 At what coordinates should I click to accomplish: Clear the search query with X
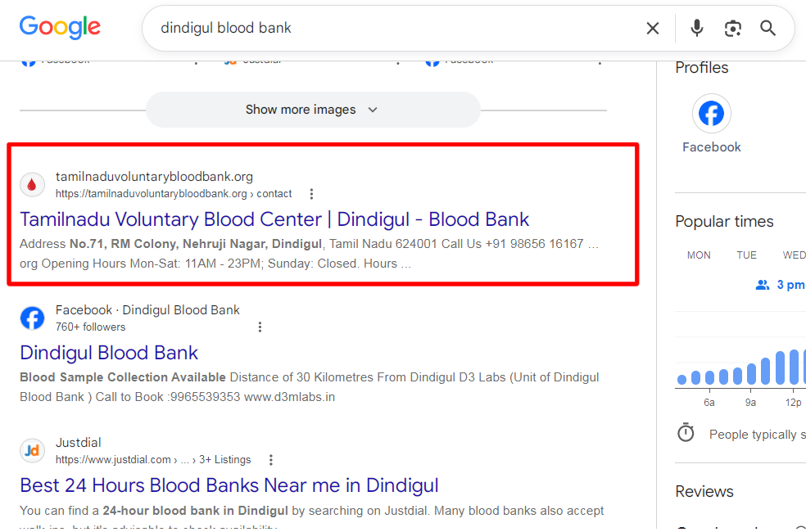click(x=652, y=29)
